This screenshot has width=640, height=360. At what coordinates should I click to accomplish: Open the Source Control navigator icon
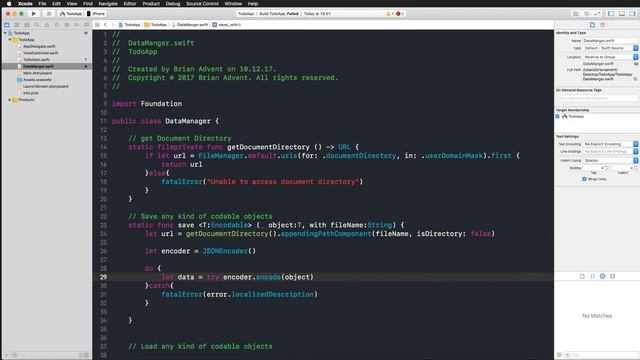(x=17, y=25)
